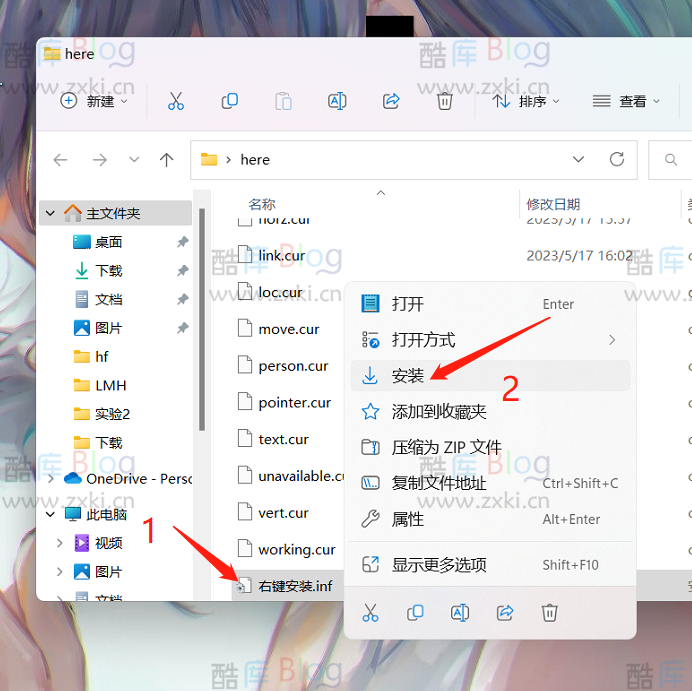The width and height of the screenshot is (692, 691).
Task: Go up one folder with Up arrow
Action: (x=167, y=159)
